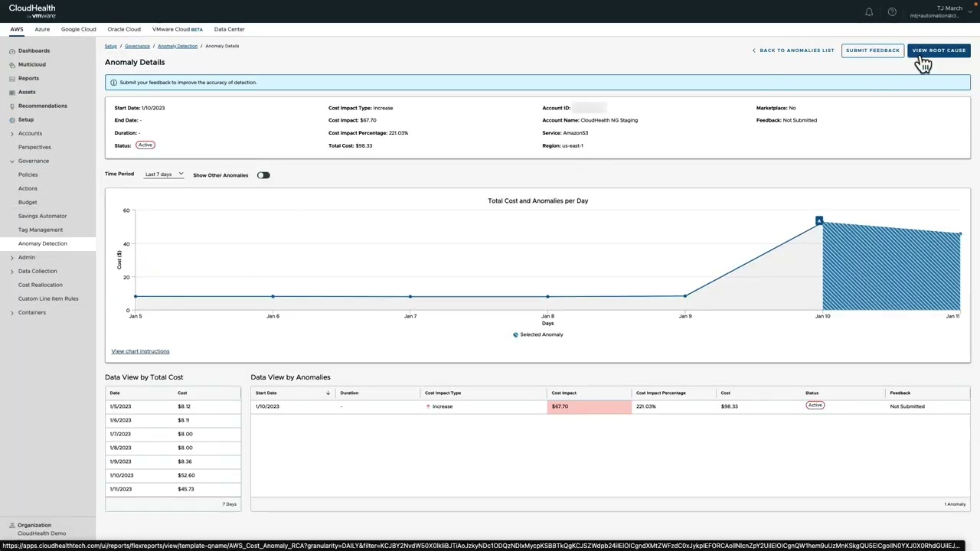
Task: Open Perspectives in the sidebar
Action: tap(34, 147)
